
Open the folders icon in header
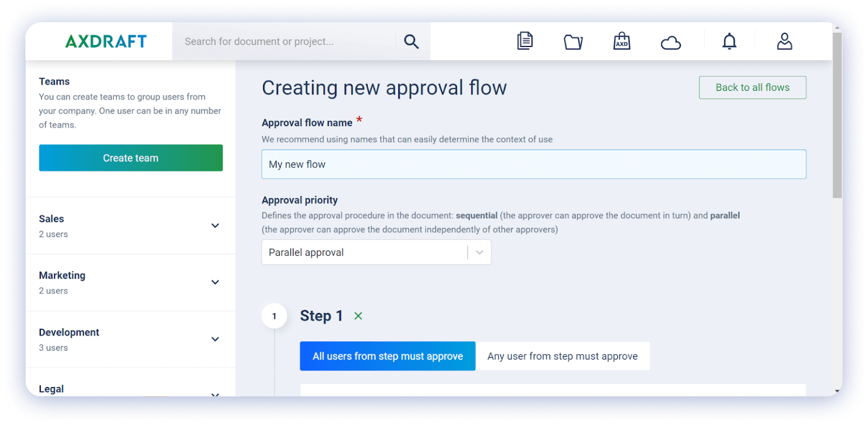pos(573,42)
